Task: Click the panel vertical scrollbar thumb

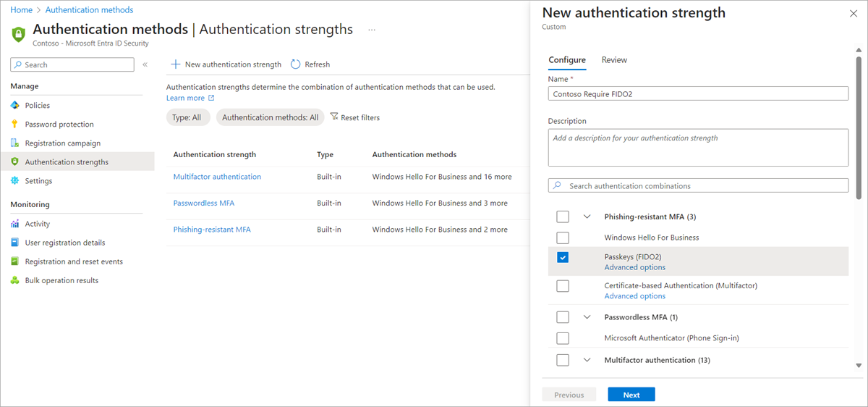Action: pos(859,127)
